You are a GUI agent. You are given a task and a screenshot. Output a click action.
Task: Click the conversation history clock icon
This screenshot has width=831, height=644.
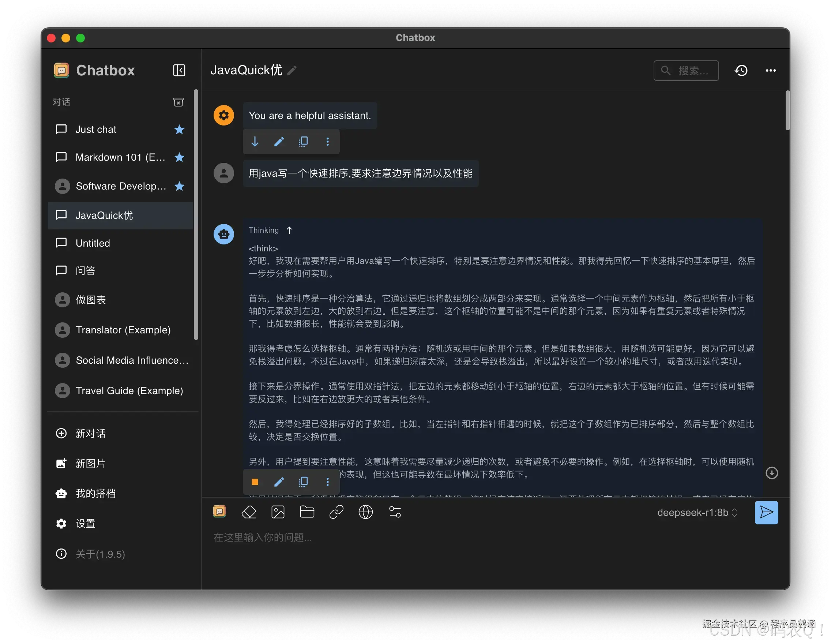(741, 70)
